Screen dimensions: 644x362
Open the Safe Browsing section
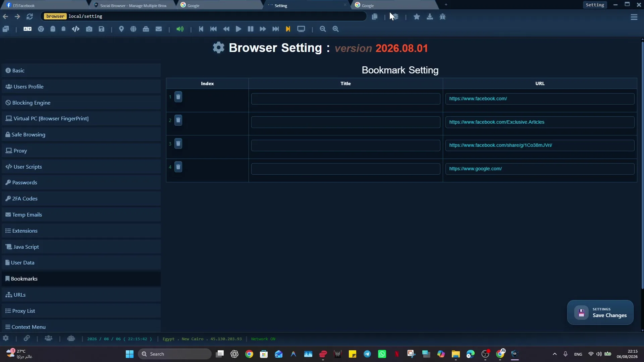(81, 135)
